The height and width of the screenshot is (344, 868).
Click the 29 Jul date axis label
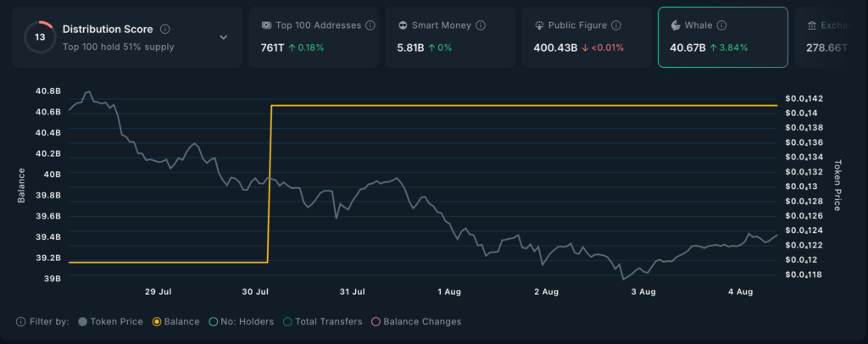(160, 291)
